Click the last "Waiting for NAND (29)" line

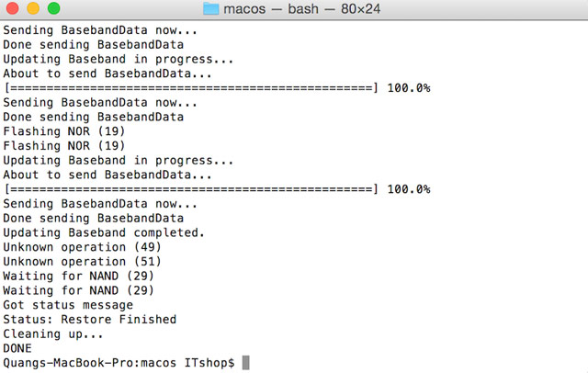pos(78,290)
